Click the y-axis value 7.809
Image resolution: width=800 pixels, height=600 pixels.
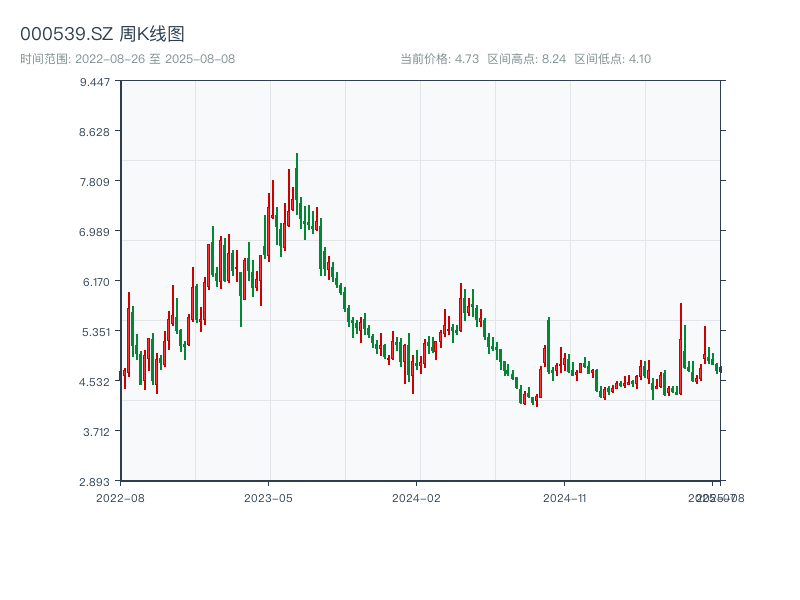(94, 182)
